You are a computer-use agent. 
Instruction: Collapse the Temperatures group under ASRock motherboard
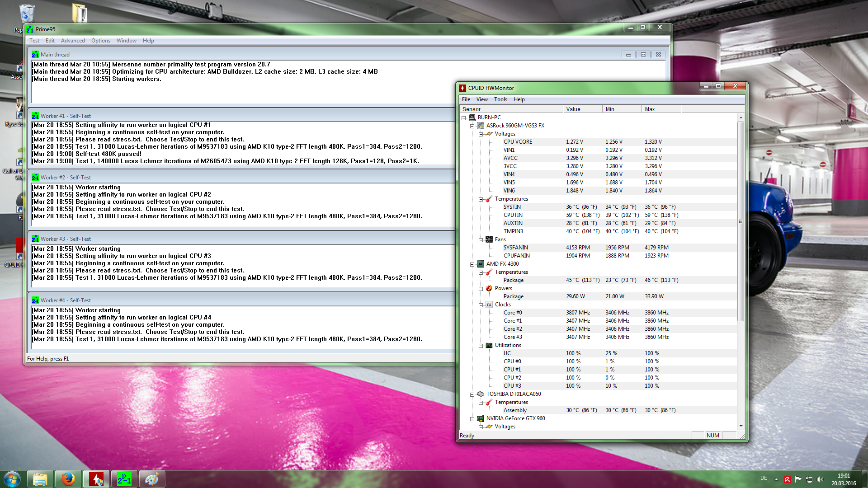tap(481, 199)
